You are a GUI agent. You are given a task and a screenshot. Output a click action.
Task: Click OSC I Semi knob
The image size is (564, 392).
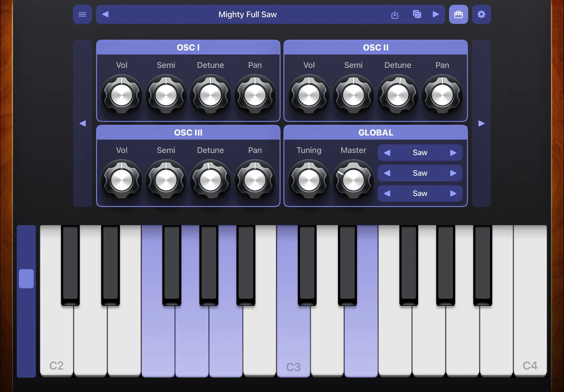click(166, 95)
